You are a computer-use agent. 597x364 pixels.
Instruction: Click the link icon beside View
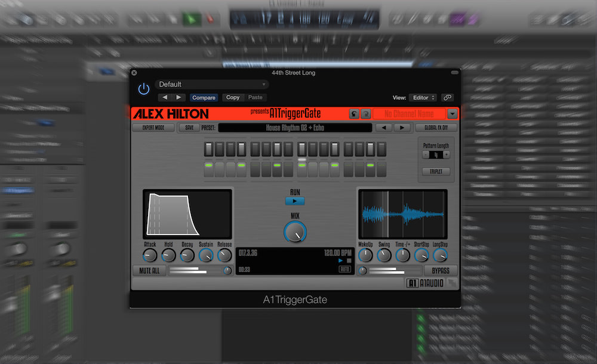pos(447,98)
